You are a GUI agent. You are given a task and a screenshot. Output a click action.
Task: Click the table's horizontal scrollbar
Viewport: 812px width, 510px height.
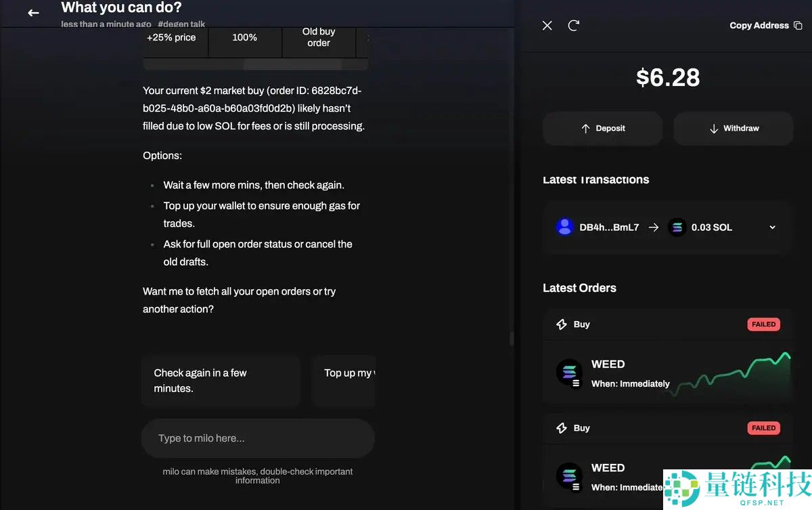292,65
